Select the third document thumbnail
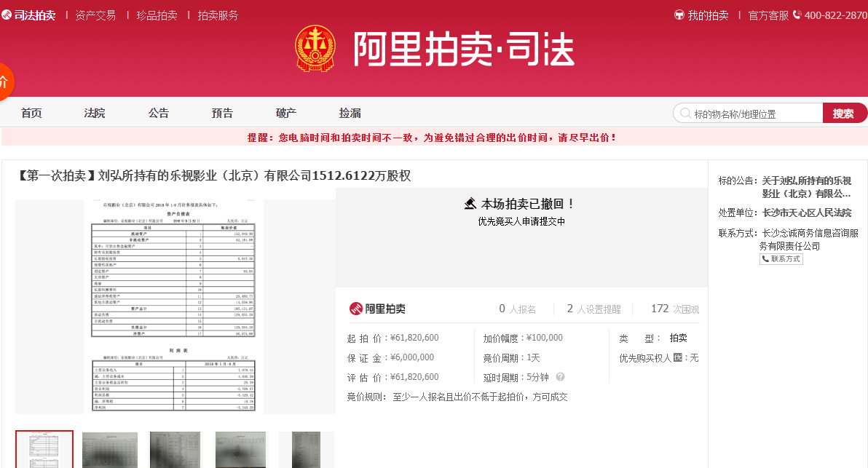Viewport: 868px width, 468px height. tap(175, 450)
